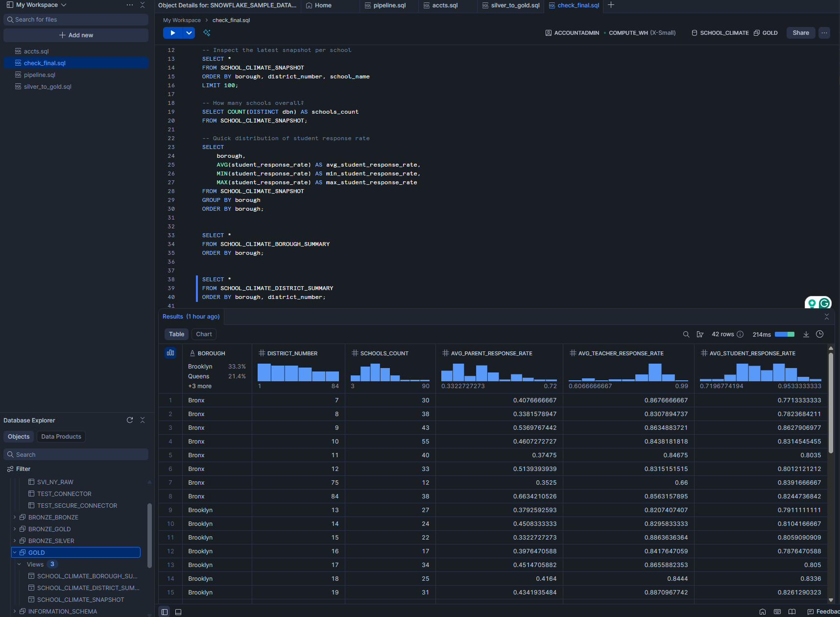Select the SCHOOL_CLIMATE_SNAPSHOT view
840x617 pixels.
[80, 600]
